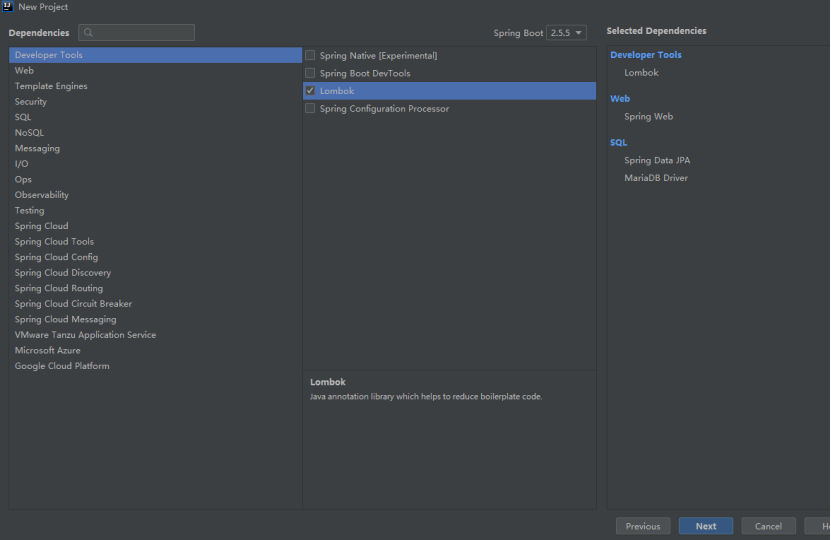
Task: Tick the Spring Configuration Processor checkbox
Action: pos(310,109)
